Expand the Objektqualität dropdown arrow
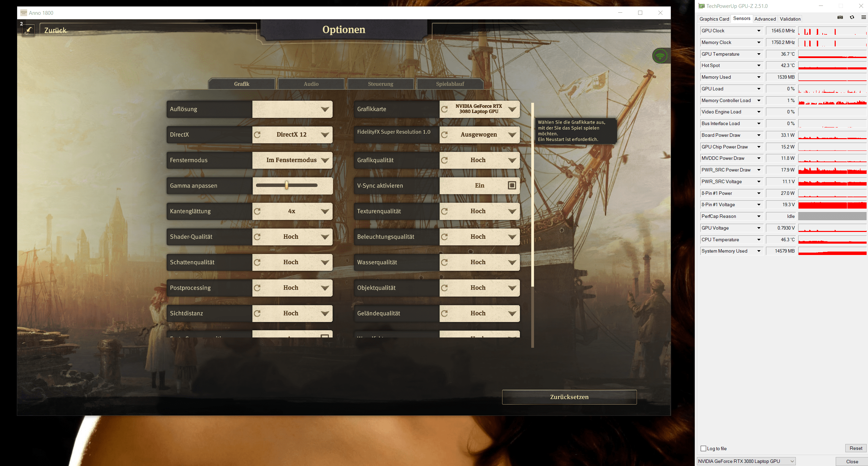Viewport: 868px width, 466px height. tap(512, 288)
